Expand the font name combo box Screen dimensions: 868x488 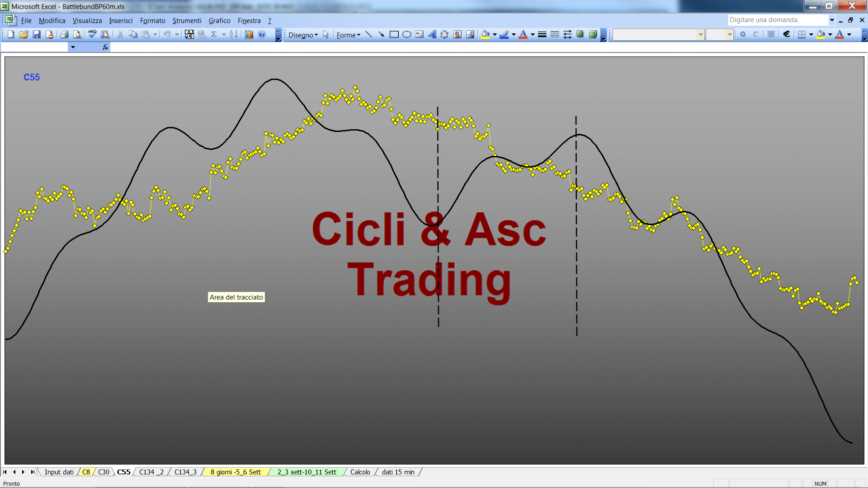click(700, 34)
